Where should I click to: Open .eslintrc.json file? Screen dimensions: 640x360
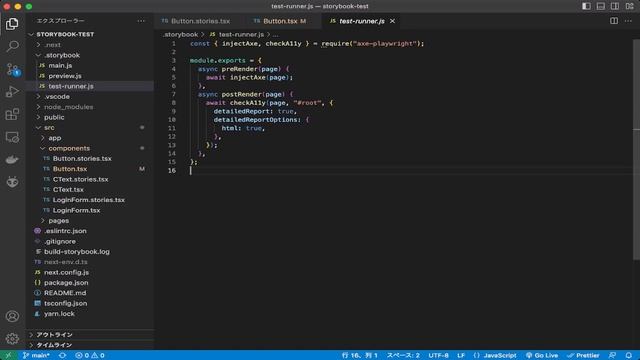[x=90, y=231]
